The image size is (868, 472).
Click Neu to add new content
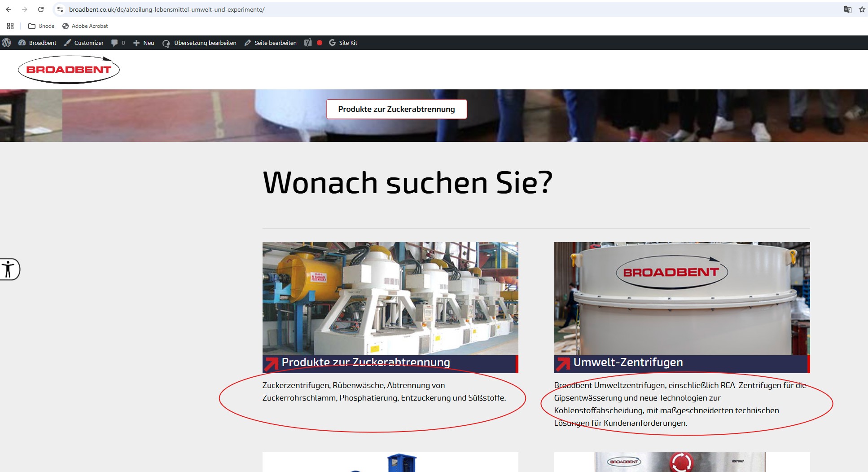pos(144,43)
